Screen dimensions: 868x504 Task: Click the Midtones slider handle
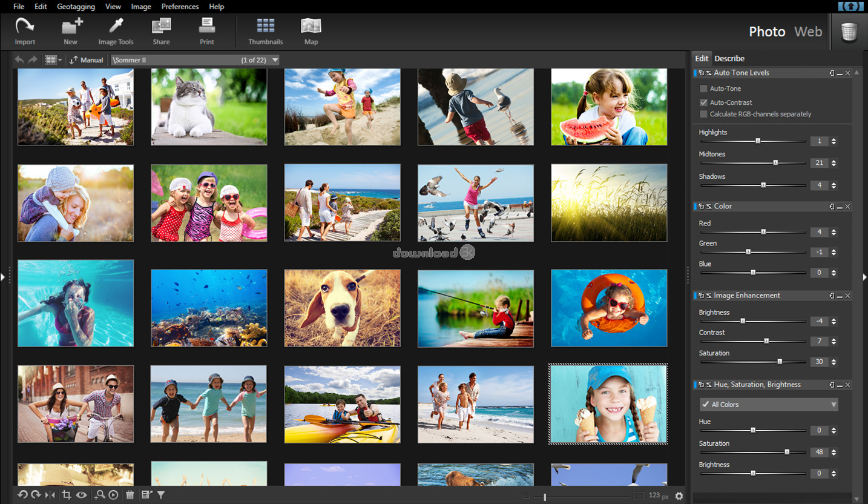point(775,163)
